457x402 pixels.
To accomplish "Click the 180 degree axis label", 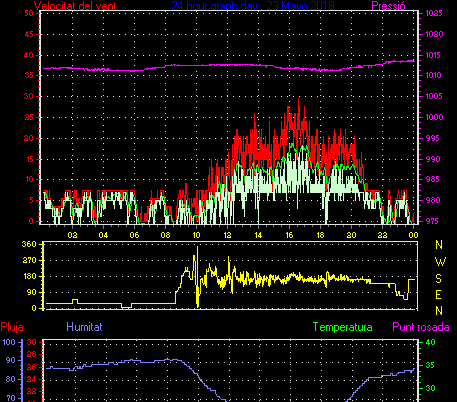I will click(x=29, y=276).
